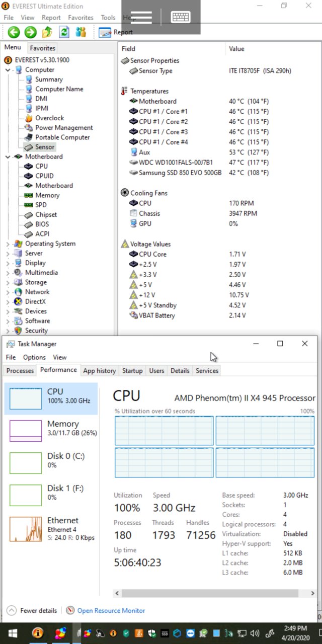Screen dimensions: 322x644
Task: Expand the Network tree node
Action: pos(8,292)
